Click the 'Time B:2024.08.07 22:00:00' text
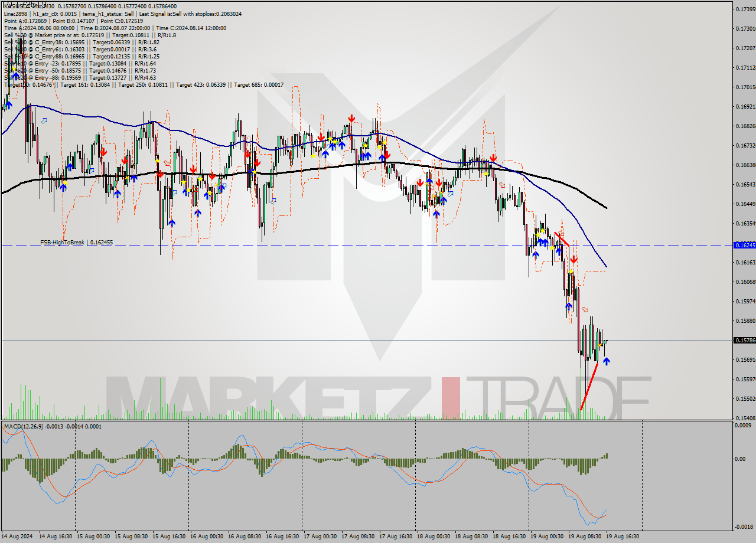Viewport: 756px width, 543px height. [x=115, y=28]
